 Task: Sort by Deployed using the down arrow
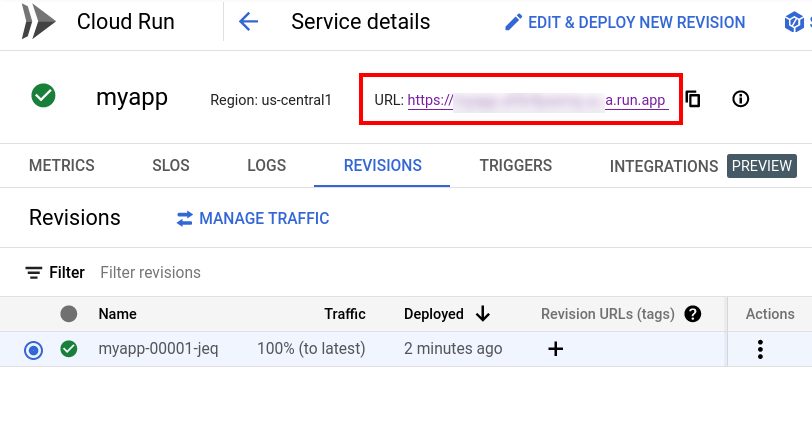pyautogui.click(x=483, y=314)
